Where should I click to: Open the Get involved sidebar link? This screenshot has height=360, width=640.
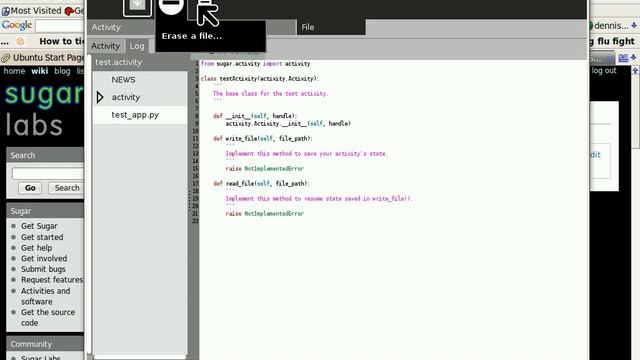(44, 258)
